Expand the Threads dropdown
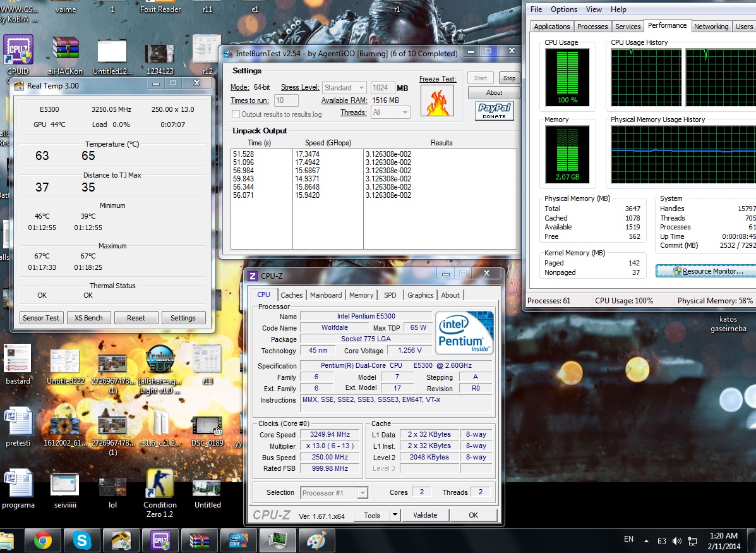This screenshot has width=756, height=553. (390, 112)
